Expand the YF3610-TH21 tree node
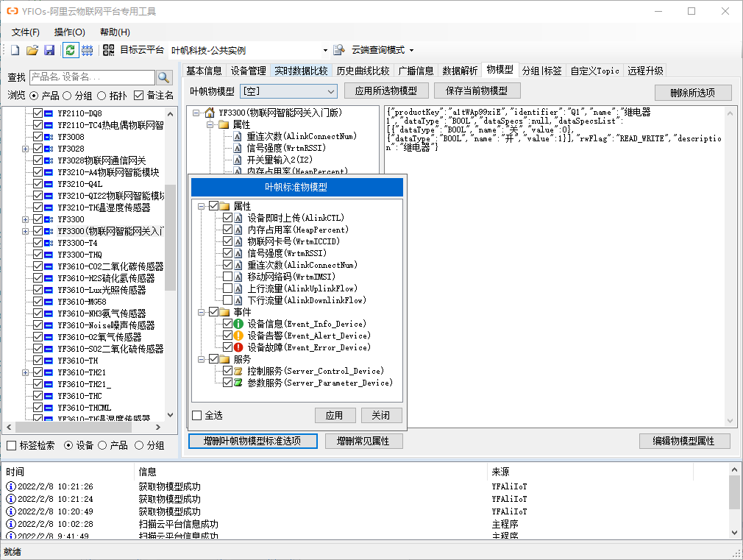 [25, 372]
